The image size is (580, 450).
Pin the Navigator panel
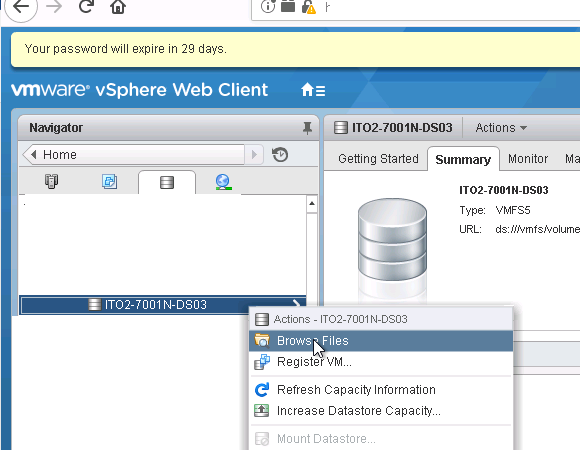pyautogui.click(x=307, y=128)
